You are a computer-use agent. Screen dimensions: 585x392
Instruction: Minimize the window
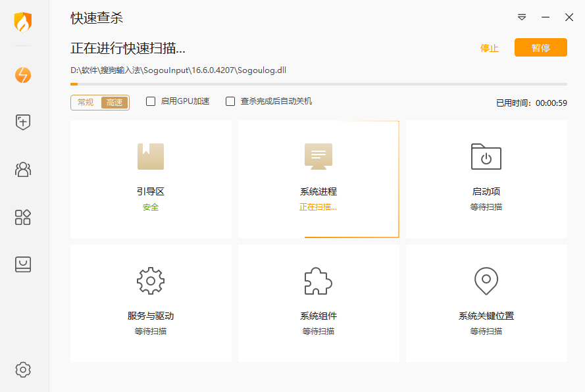tap(546, 17)
